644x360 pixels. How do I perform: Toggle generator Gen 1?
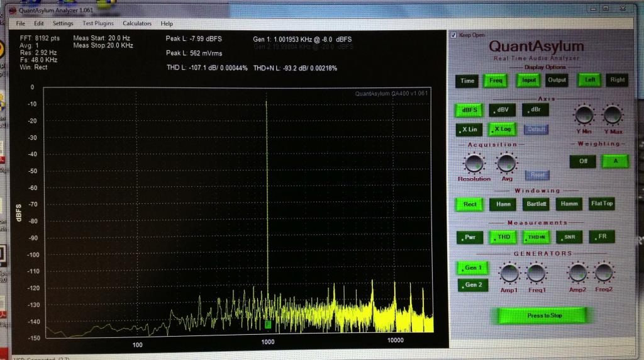(x=473, y=268)
